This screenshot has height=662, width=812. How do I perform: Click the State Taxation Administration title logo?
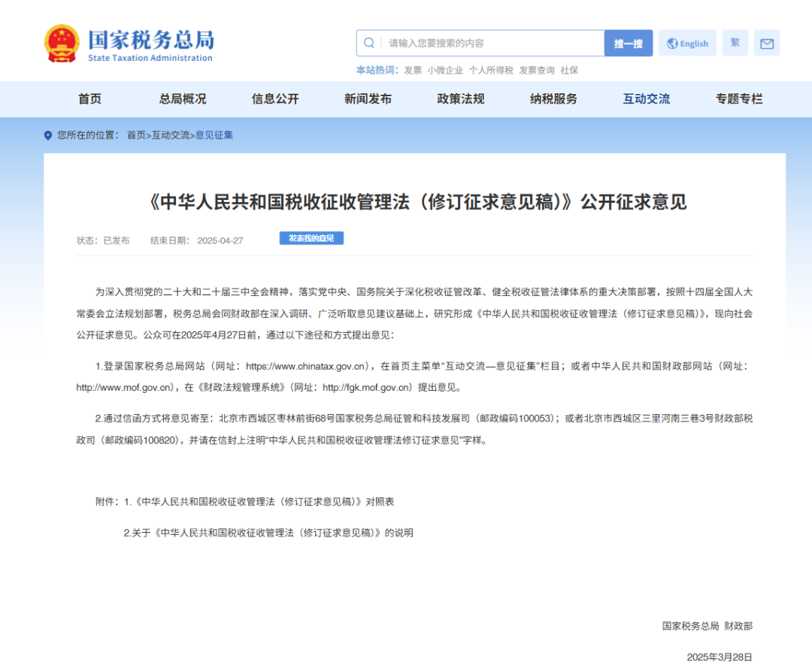150,43
